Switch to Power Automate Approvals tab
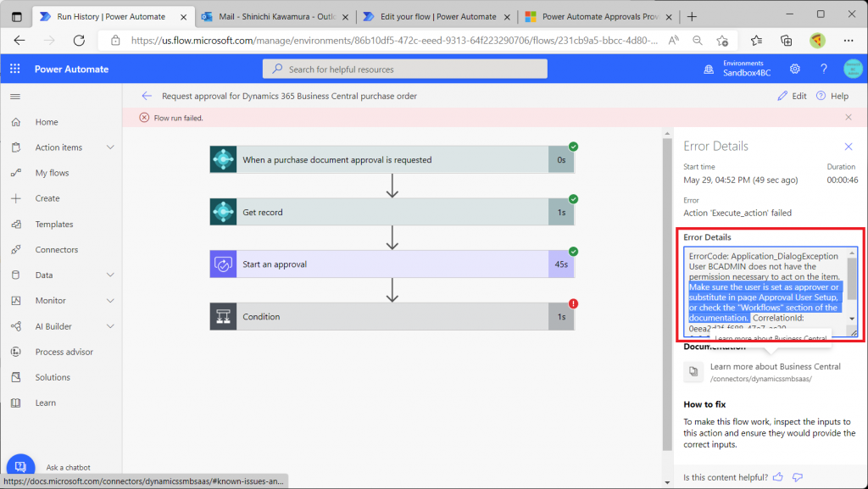Viewport: 868px width, 489px height. coord(599,17)
